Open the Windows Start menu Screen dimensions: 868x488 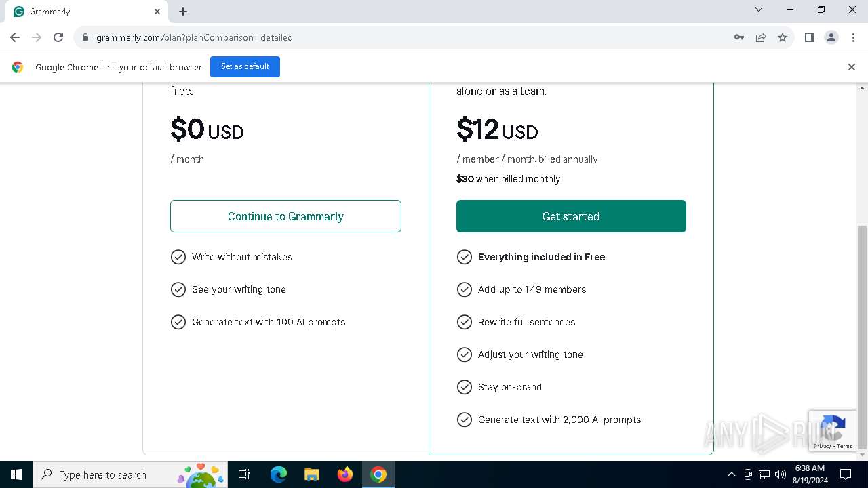point(16,474)
